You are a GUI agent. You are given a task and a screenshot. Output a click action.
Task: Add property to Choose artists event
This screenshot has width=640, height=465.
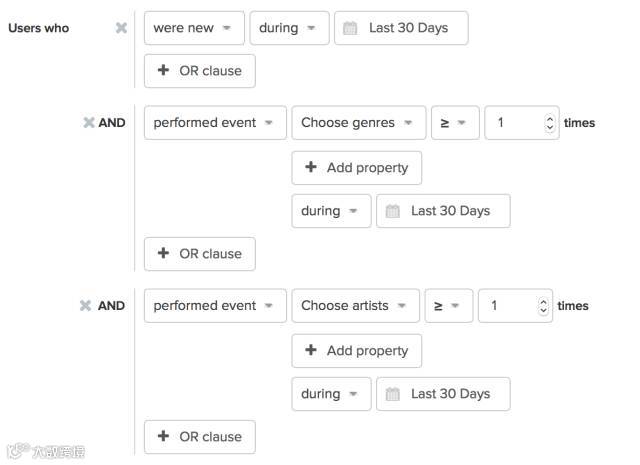(x=357, y=351)
